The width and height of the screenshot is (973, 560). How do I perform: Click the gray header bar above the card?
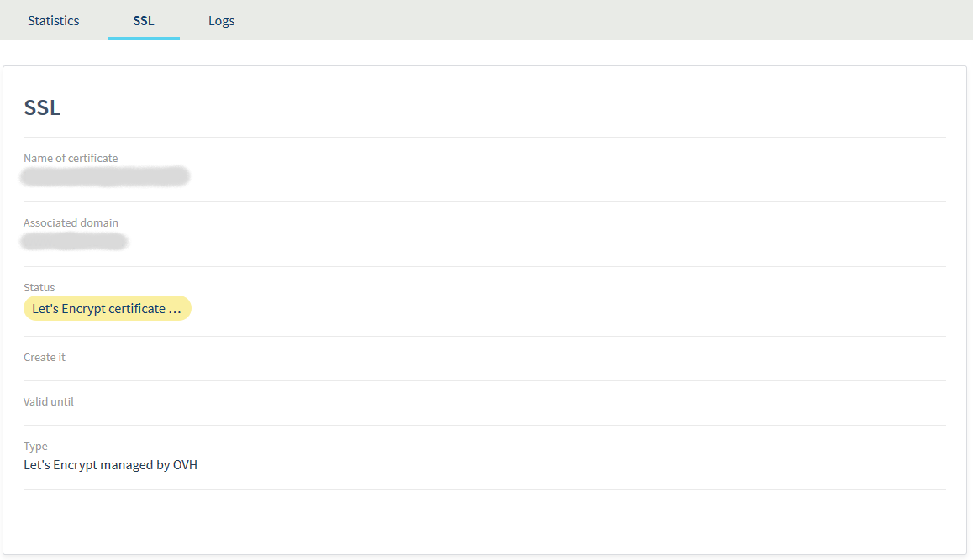coord(588,19)
